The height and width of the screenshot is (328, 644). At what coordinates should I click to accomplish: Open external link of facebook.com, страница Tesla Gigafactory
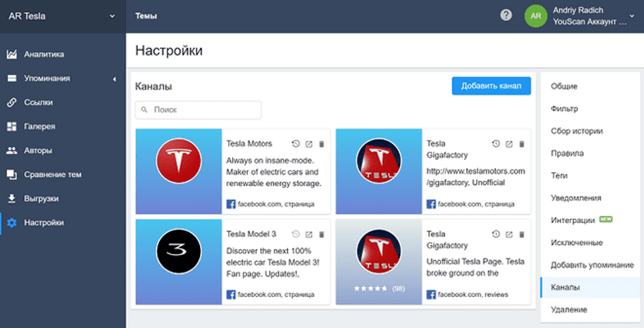click(x=509, y=144)
